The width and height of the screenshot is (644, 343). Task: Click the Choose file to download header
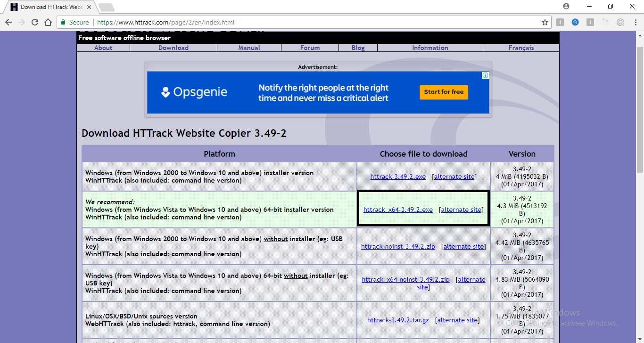pyautogui.click(x=424, y=154)
